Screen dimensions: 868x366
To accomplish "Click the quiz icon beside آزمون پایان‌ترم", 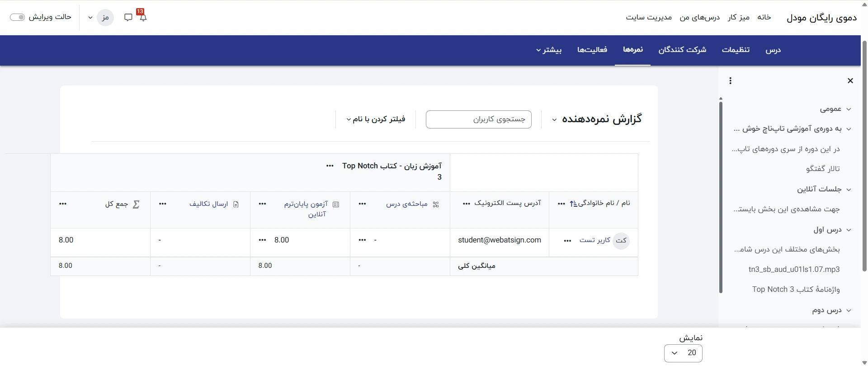I will [x=335, y=204].
